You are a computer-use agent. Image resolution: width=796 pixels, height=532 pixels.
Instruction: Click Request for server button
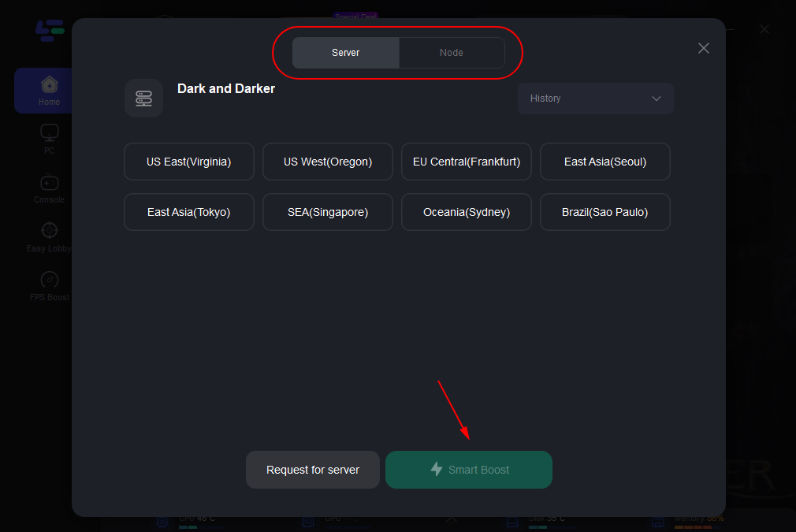[x=313, y=470]
